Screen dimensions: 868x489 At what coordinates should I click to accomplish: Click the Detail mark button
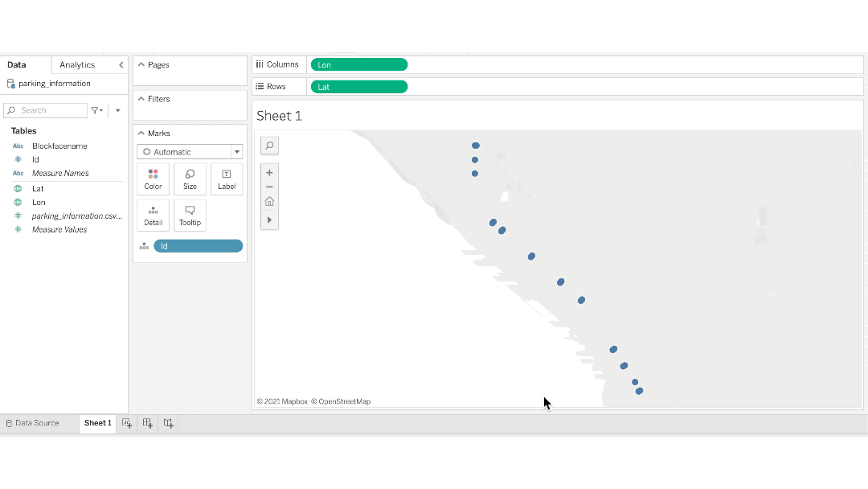(153, 215)
